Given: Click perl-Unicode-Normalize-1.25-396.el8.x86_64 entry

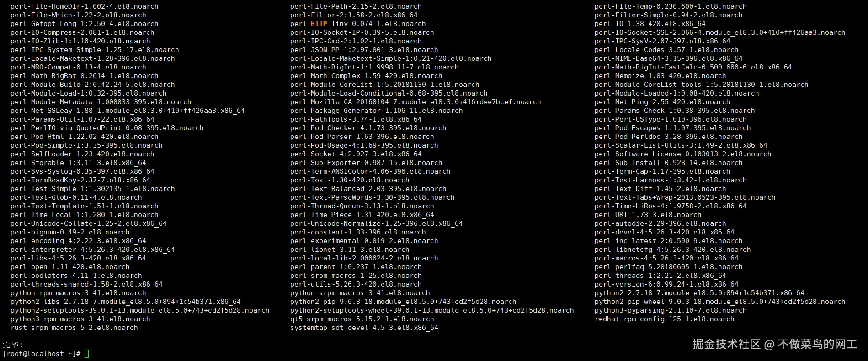Looking at the screenshot, I should [377, 223].
